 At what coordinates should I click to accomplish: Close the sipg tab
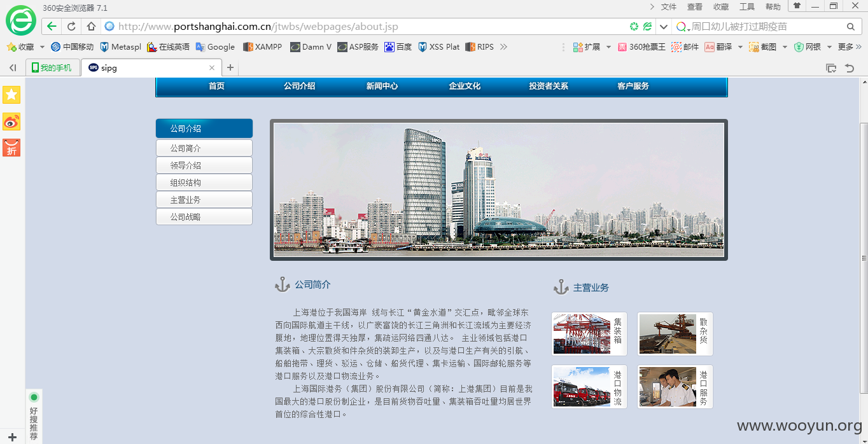(212, 67)
